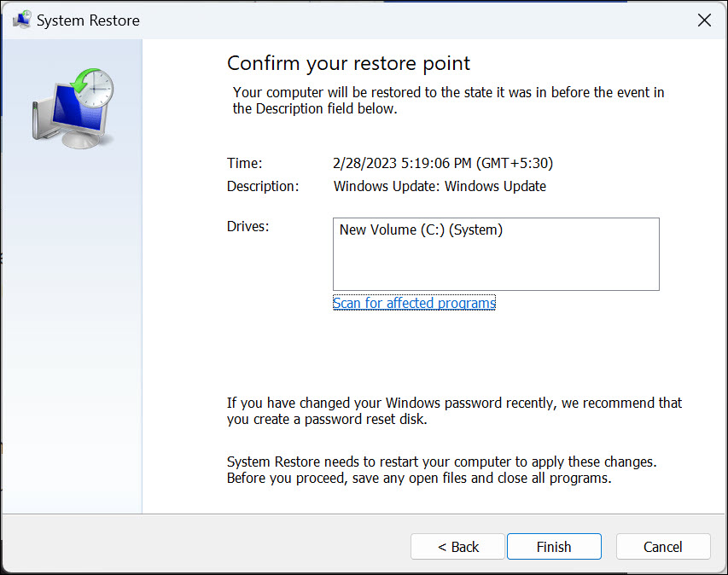Open the Scan for affected programs link

tap(414, 303)
